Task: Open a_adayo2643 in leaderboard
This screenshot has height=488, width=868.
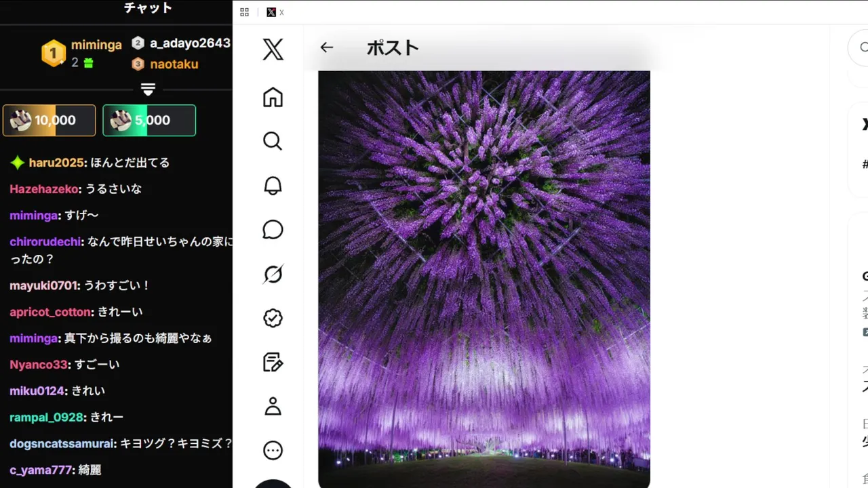Action: coord(190,43)
